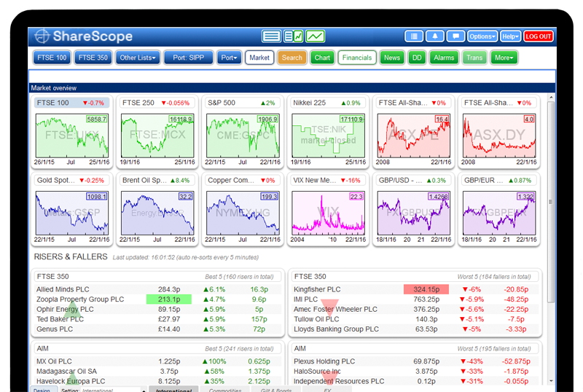583x392 pixels.
Task: Open the Financials tab
Action: coord(357,58)
